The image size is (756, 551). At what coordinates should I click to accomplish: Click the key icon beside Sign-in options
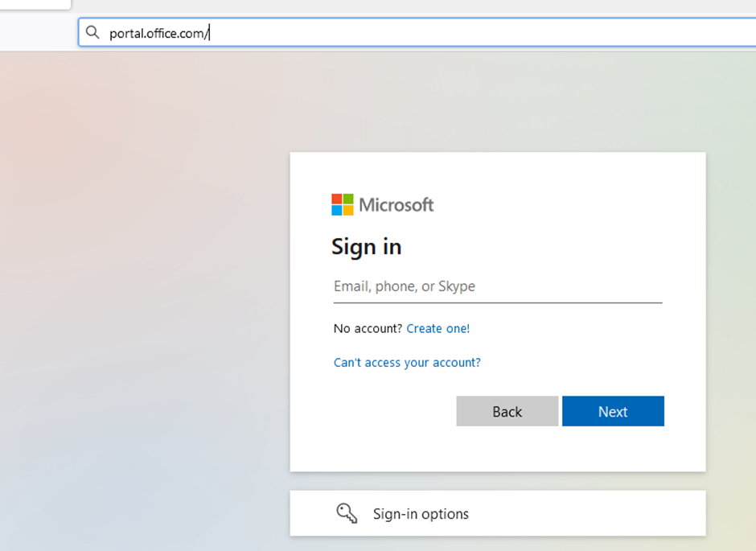pyautogui.click(x=347, y=513)
